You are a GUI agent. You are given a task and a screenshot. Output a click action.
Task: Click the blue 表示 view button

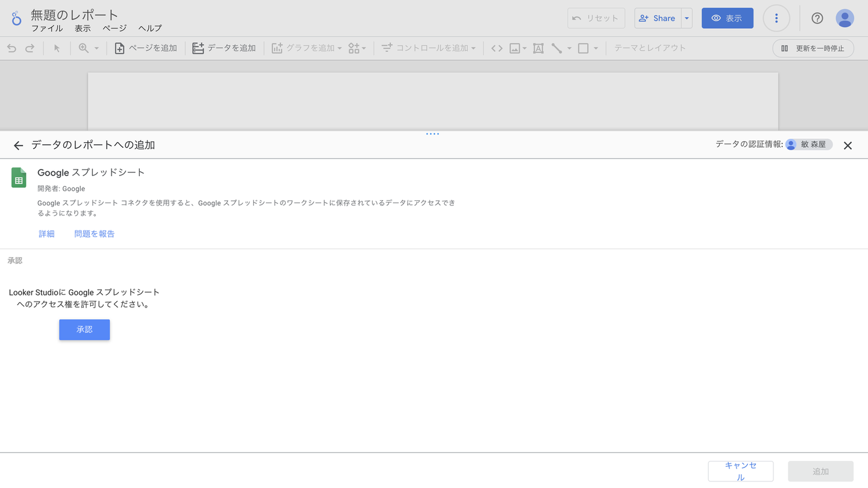(x=728, y=18)
